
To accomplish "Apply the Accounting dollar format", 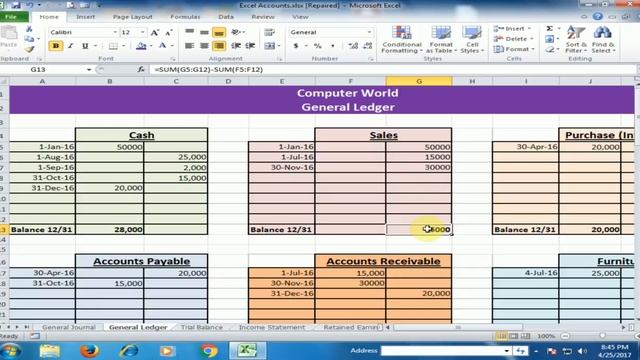I will point(296,46).
